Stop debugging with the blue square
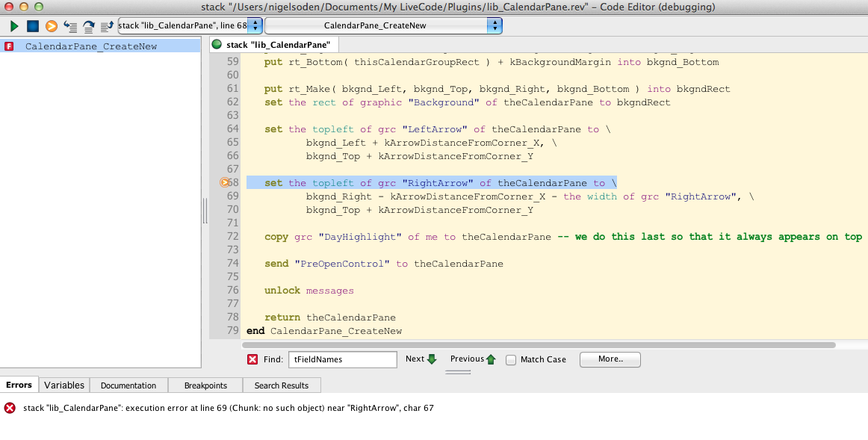The image size is (868, 440). [x=33, y=26]
